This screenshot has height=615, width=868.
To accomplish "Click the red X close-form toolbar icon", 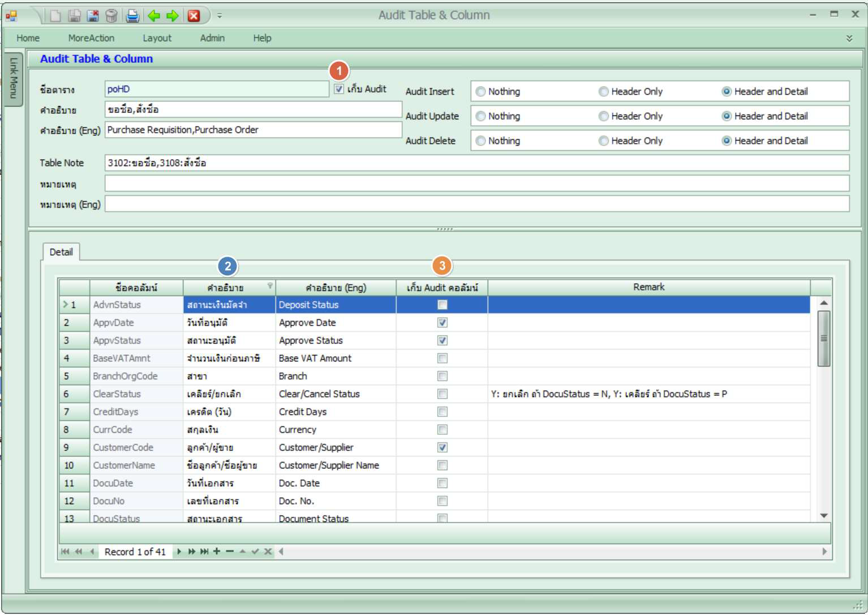I will click(194, 16).
